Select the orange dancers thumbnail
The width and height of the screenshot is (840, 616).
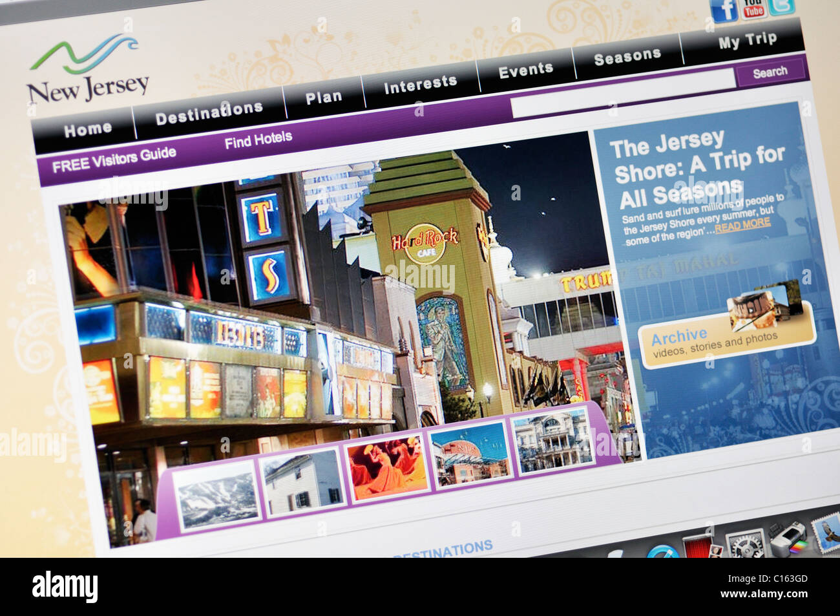click(x=387, y=467)
